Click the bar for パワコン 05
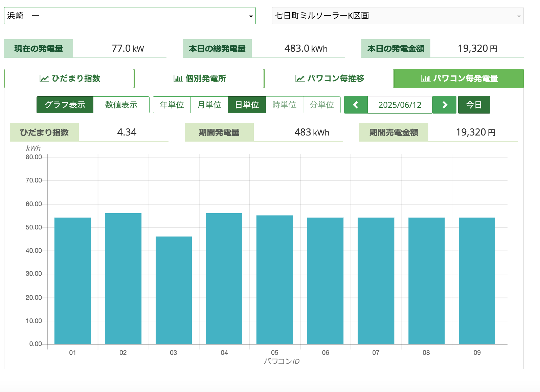 coord(275,280)
